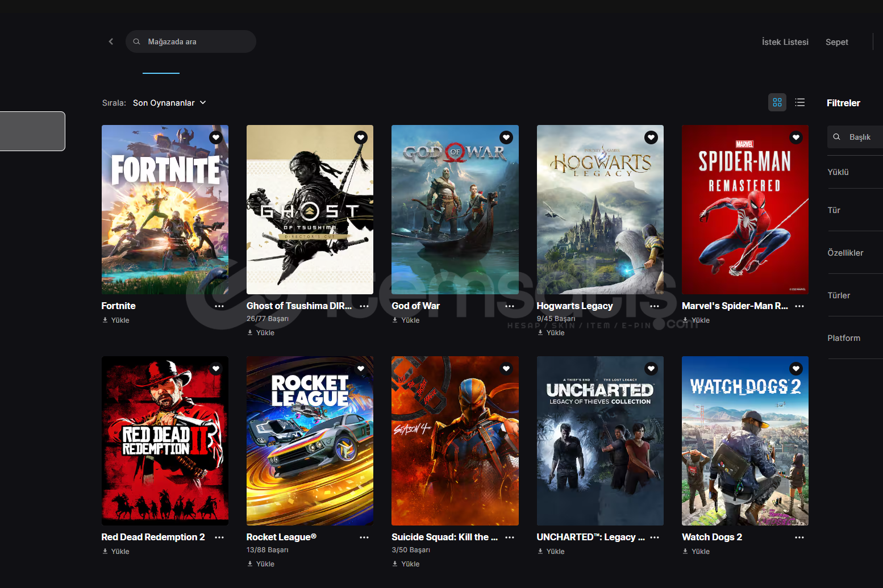Open the Watch Dogs 2 cover art

point(745,441)
